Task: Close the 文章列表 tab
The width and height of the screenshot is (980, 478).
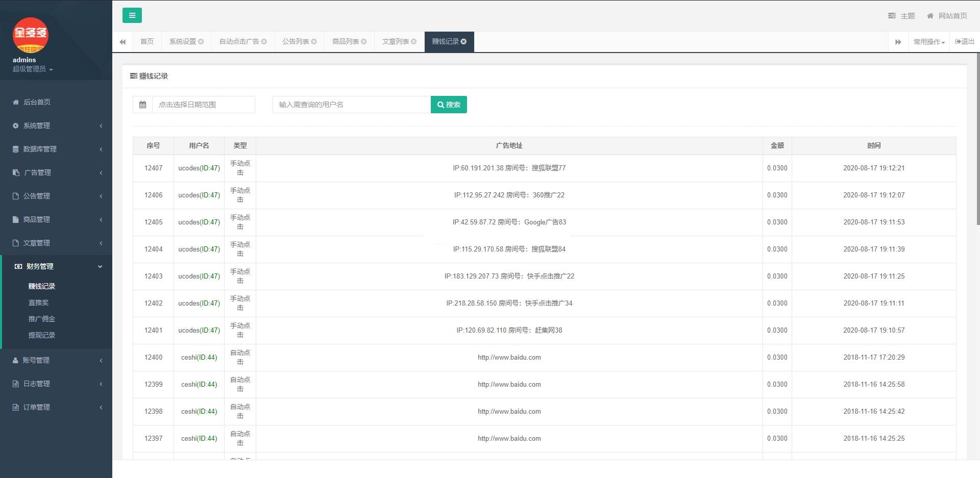Action: click(x=414, y=42)
